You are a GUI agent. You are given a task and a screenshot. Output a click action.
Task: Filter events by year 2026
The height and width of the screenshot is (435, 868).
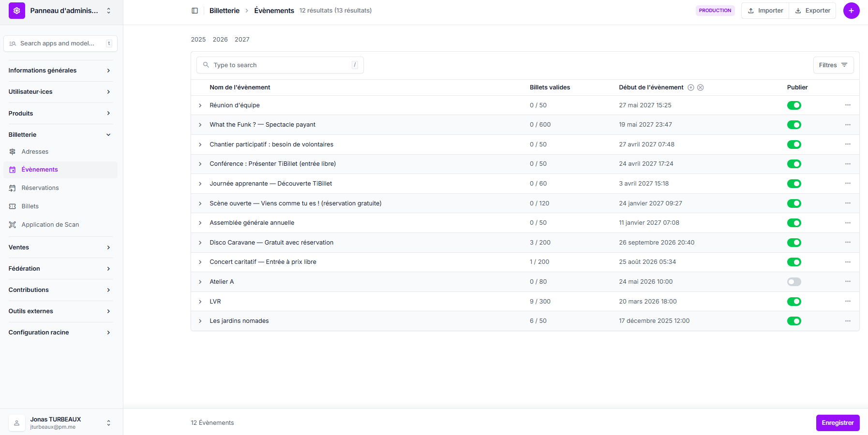click(220, 40)
